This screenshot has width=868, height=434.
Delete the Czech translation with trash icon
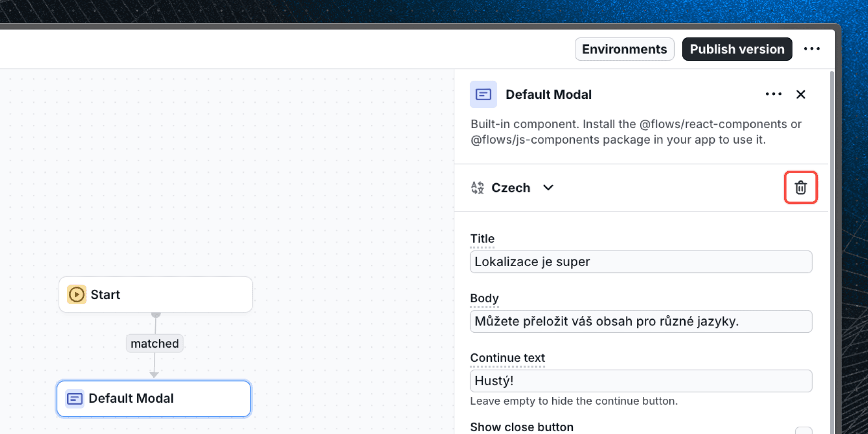[800, 188]
